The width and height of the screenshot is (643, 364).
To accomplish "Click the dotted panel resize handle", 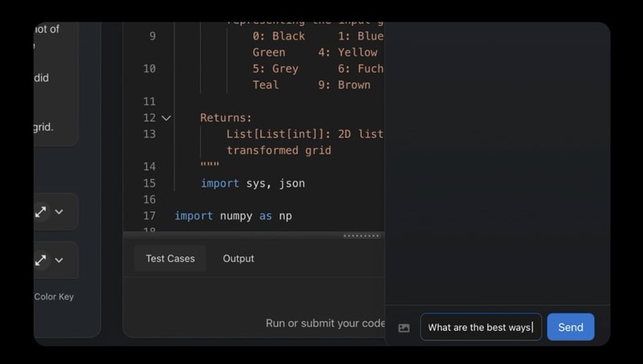I will pos(361,235).
